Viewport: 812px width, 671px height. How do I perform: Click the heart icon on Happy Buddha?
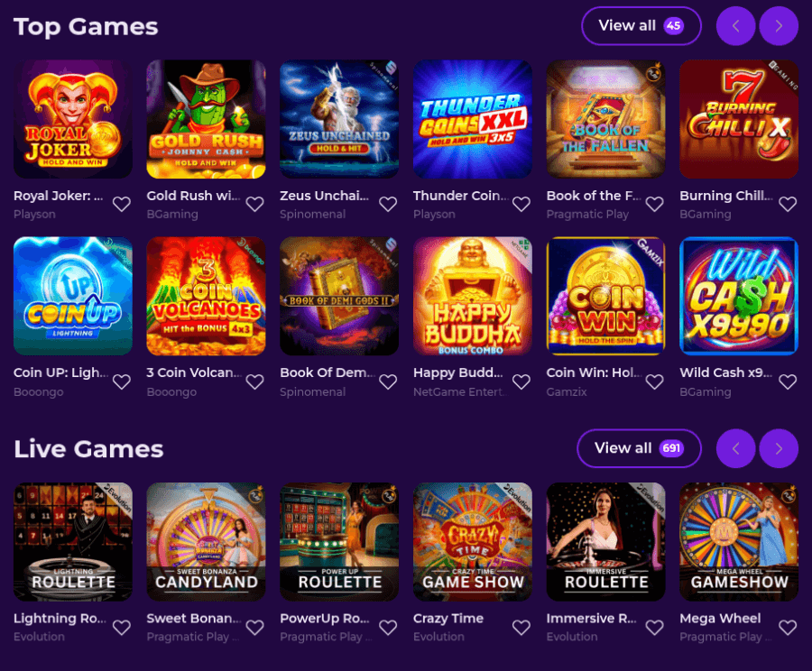point(521,382)
